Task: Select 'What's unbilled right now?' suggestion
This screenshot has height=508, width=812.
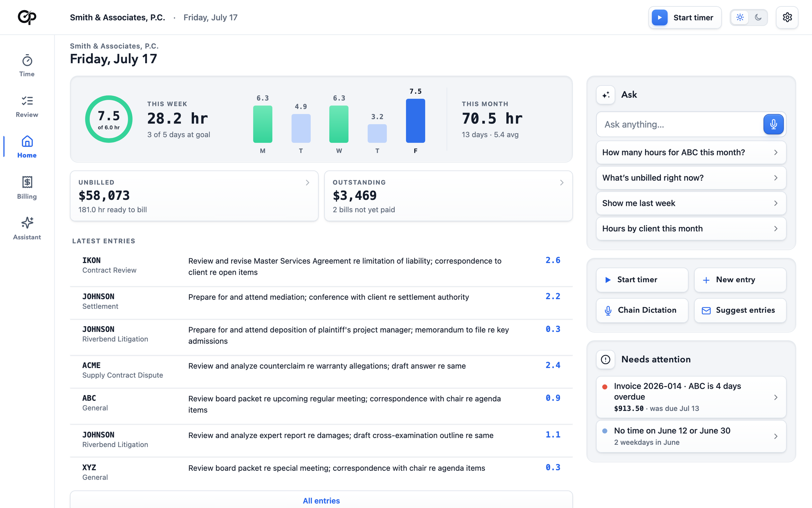Action: tap(691, 178)
